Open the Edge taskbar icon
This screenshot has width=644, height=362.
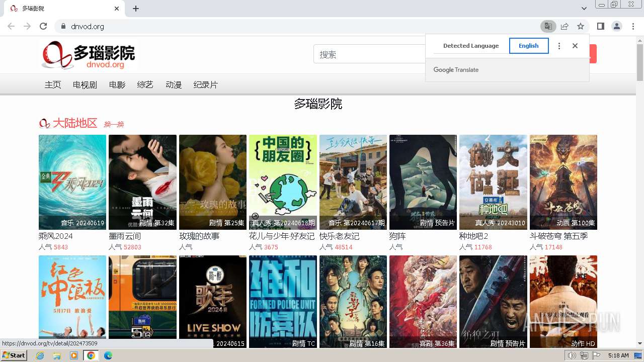(108, 355)
